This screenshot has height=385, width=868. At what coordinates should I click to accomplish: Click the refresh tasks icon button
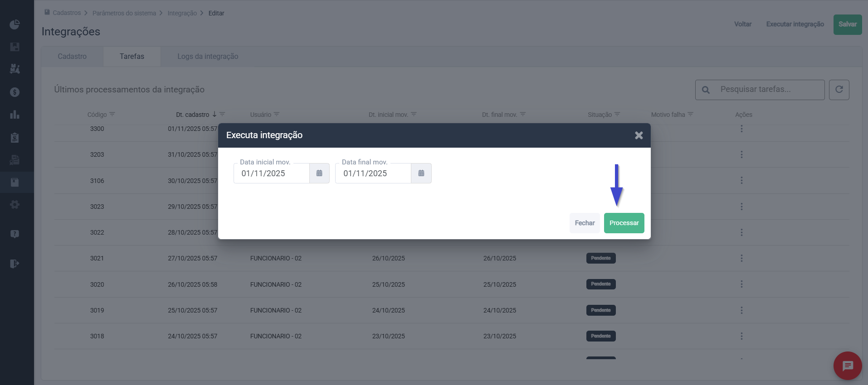[839, 90]
